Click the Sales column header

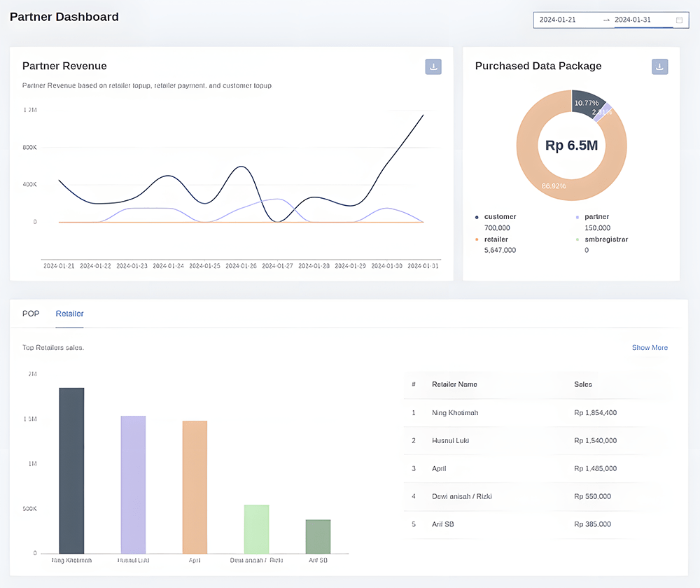coord(583,384)
